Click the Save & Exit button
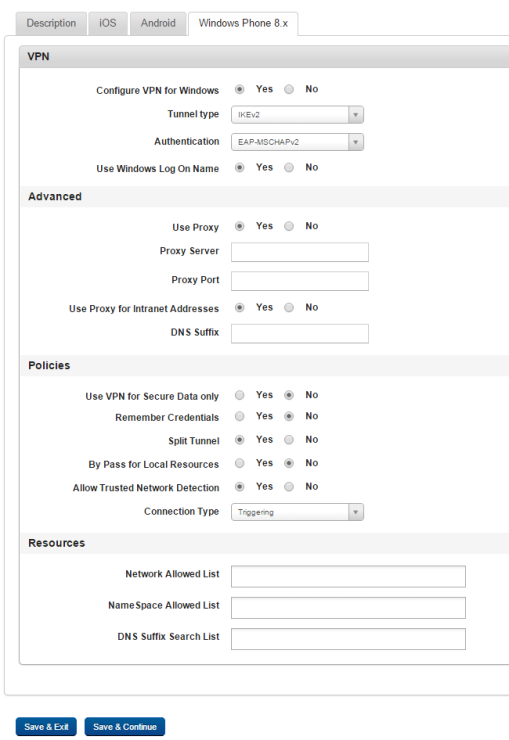Viewport: 509px width, 740px height. click(x=46, y=727)
